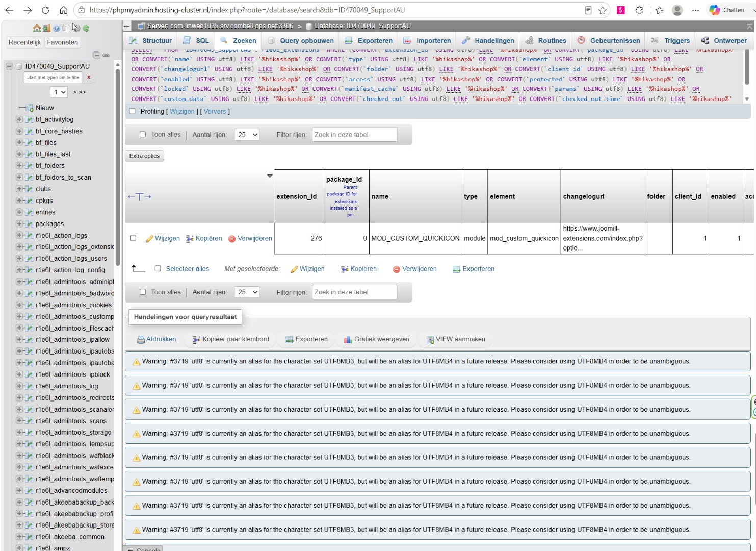Screen dimensions: 756x551
Task: Switch to the SQL tab
Action: (196, 41)
